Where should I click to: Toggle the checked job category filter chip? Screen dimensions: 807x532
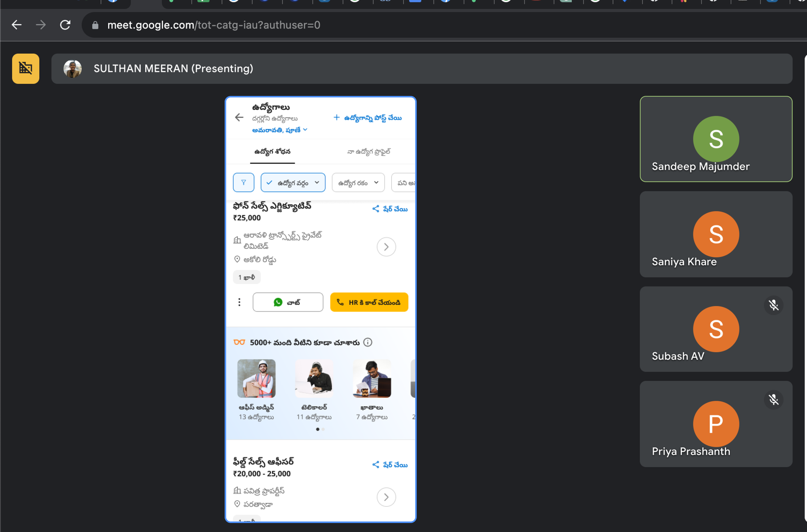[x=293, y=183]
